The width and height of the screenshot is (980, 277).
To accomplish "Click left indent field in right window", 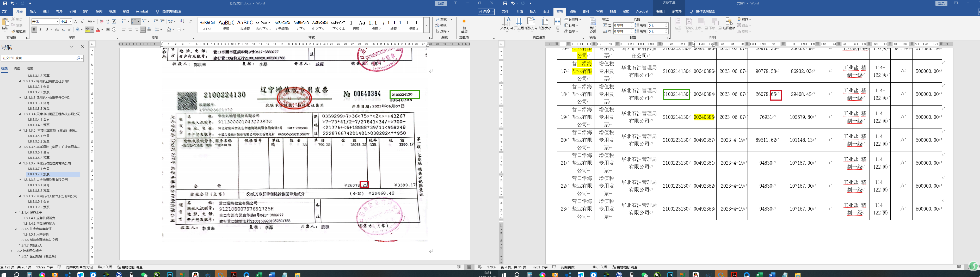I will pos(622,26).
